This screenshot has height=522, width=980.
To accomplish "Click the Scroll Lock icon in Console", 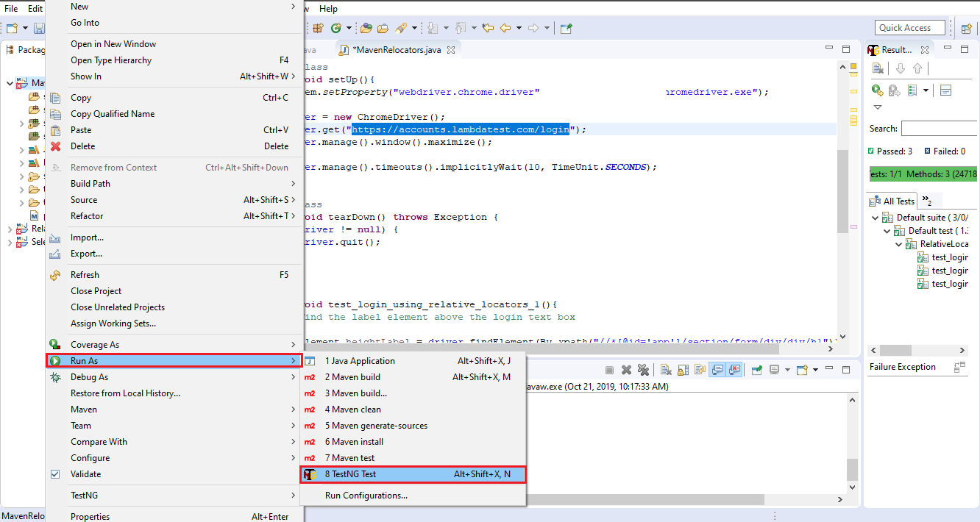I will (x=681, y=370).
